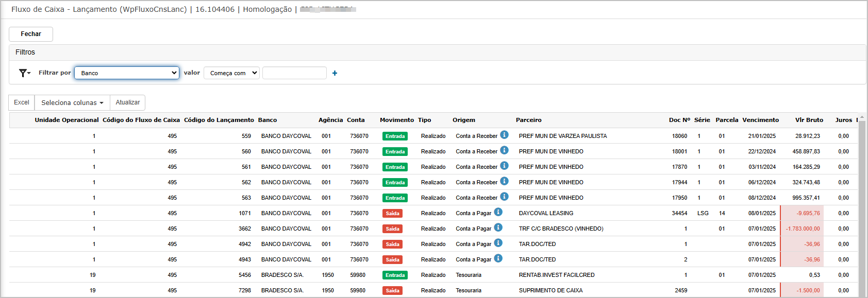
Task: Open info icon for lançamento 4943 row
Action: (498, 258)
